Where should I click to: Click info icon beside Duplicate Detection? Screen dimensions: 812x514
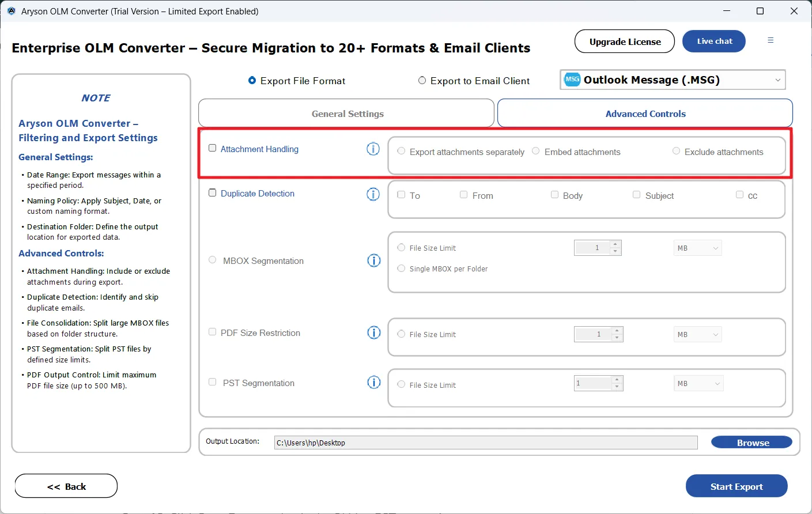(373, 194)
